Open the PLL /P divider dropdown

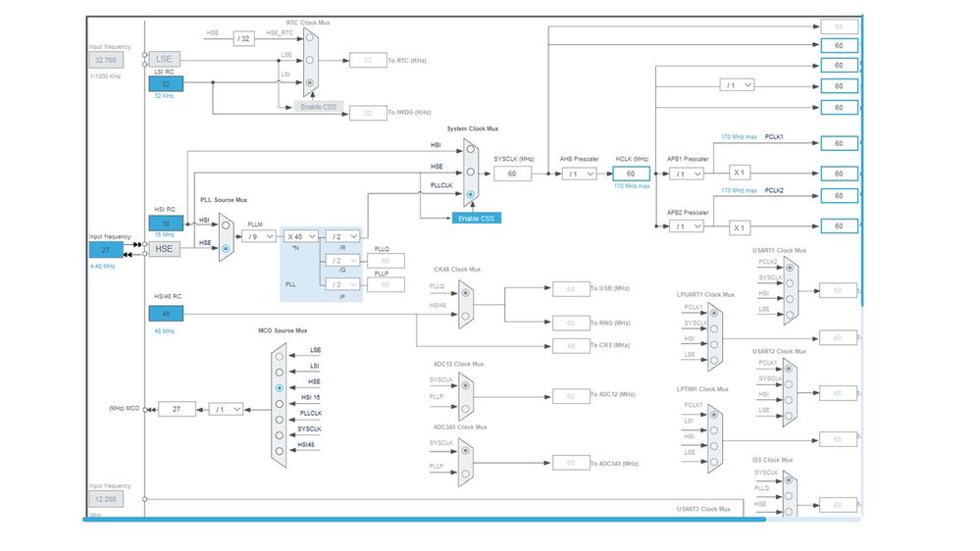click(342, 284)
